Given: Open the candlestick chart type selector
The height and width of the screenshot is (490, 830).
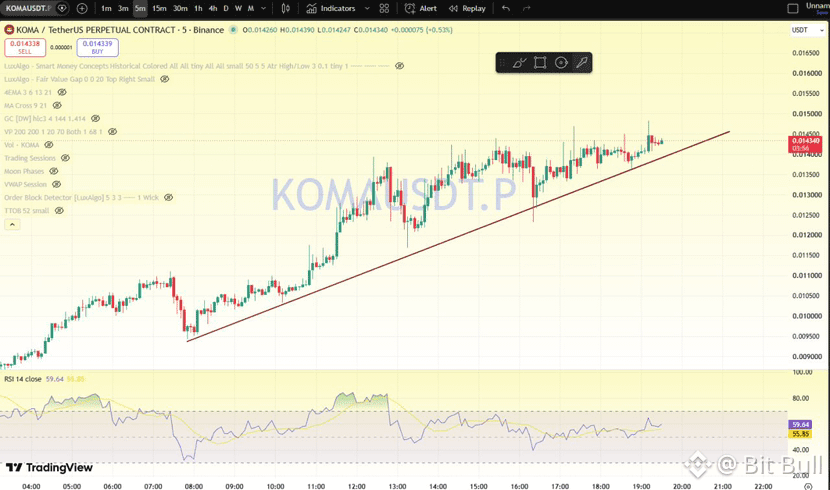Looking at the screenshot, I should (x=286, y=8).
